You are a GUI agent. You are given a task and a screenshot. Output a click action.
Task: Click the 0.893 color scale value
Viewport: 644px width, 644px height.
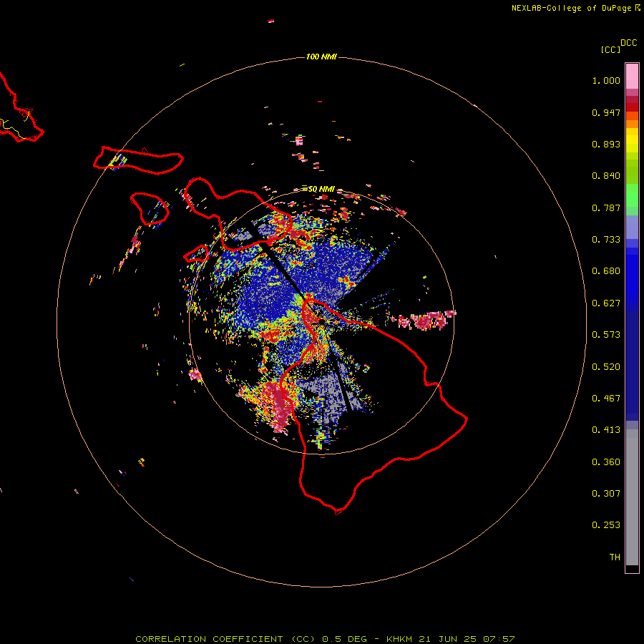606,144
